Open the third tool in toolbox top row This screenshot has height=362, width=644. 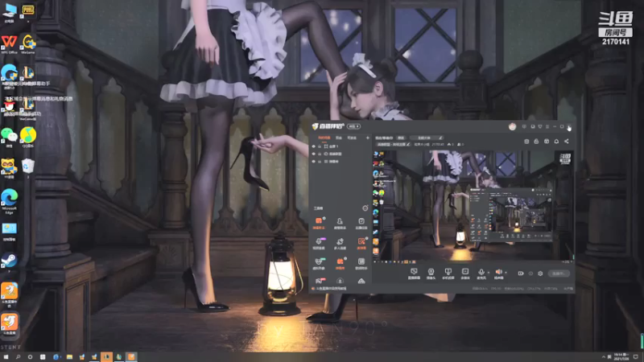(361, 223)
